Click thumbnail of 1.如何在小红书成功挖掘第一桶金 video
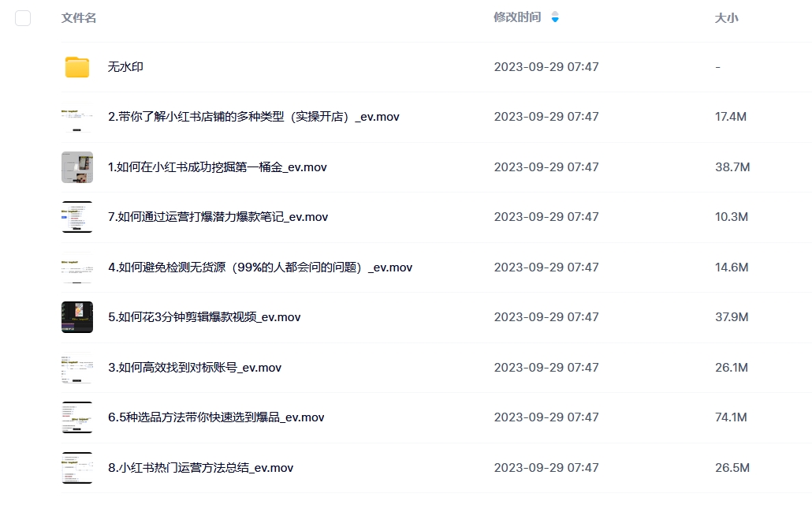 coord(77,167)
